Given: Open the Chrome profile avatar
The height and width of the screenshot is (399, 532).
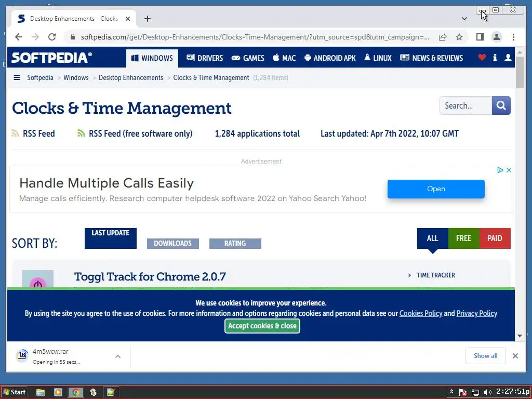Looking at the screenshot, I should pos(496,37).
